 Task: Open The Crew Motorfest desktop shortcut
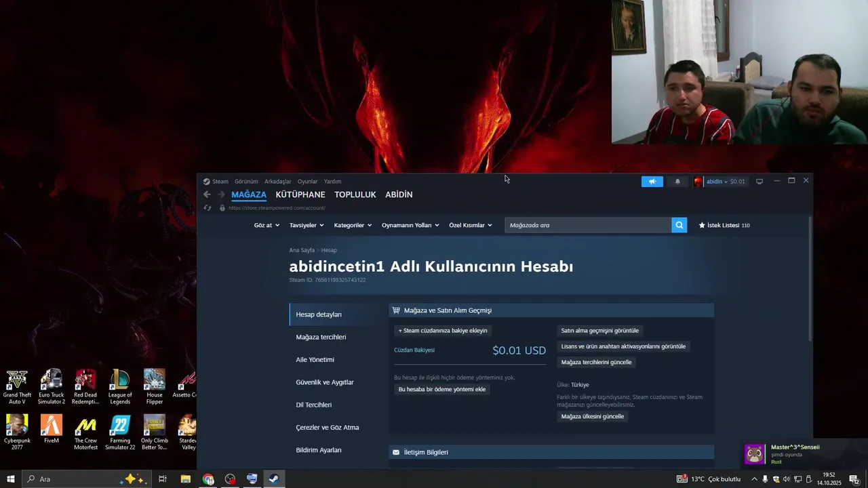[x=85, y=432]
